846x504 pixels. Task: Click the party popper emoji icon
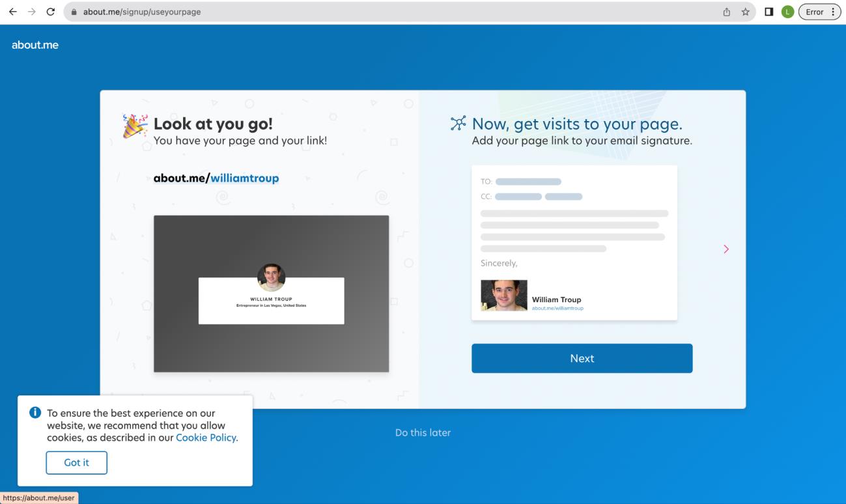135,126
